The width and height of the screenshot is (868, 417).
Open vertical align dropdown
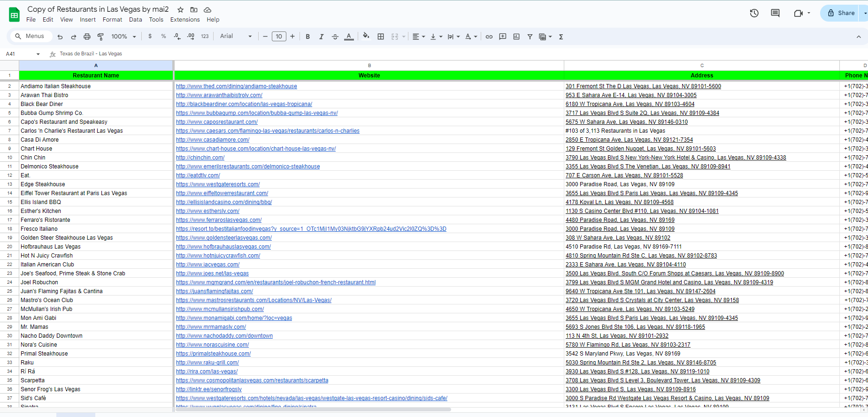point(436,37)
